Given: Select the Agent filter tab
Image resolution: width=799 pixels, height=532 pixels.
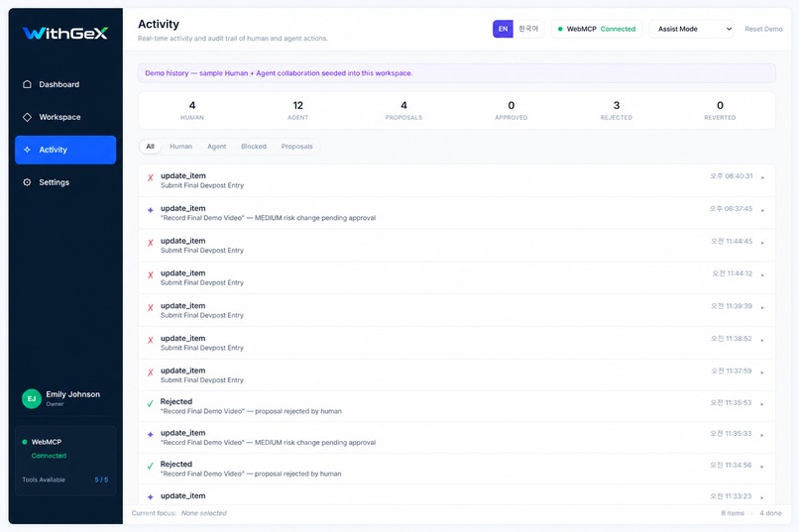Looking at the screenshot, I should 216,147.
